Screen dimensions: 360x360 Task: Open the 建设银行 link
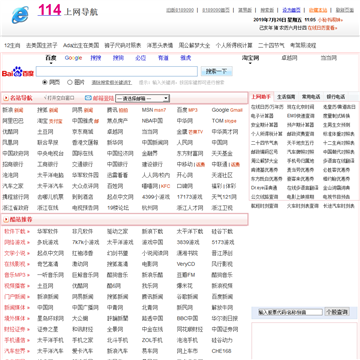click(x=152, y=164)
